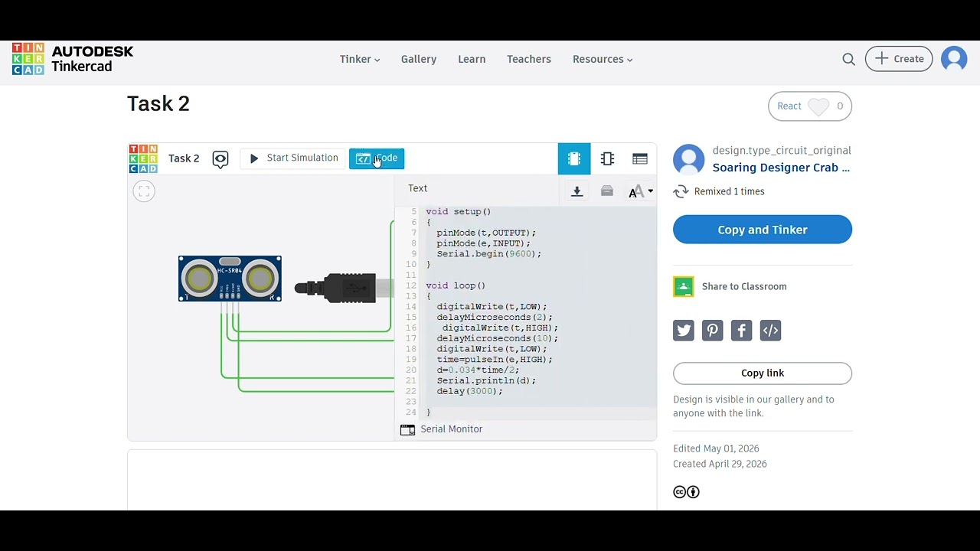The height and width of the screenshot is (551, 980).
Task: Open the libraries box icon
Action: 607,191
